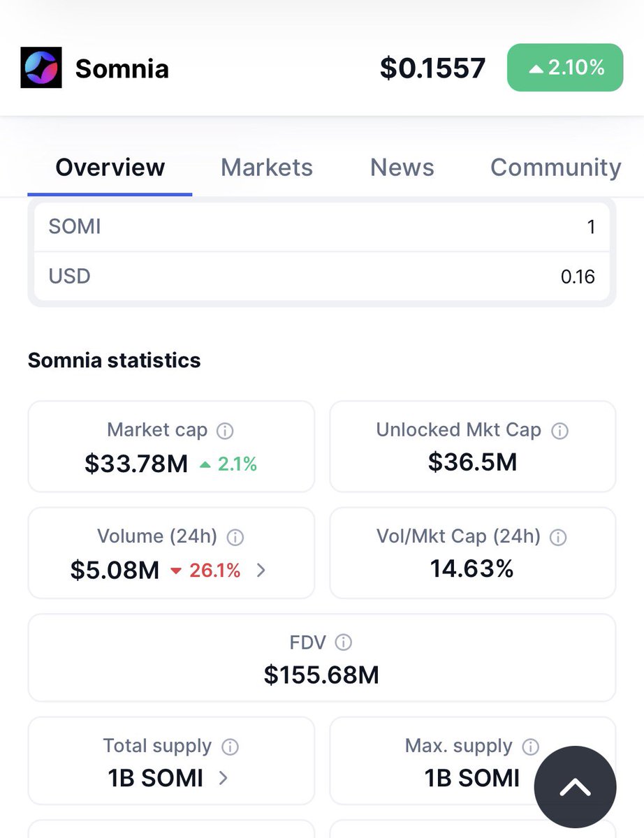
Task: Open the News tab
Action: (402, 168)
